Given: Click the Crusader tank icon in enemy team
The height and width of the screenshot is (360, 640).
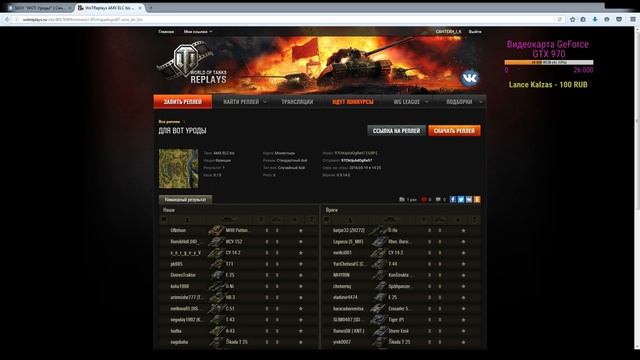Looking at the screenshot, I should pyautogui.click(x=379, y=309).
